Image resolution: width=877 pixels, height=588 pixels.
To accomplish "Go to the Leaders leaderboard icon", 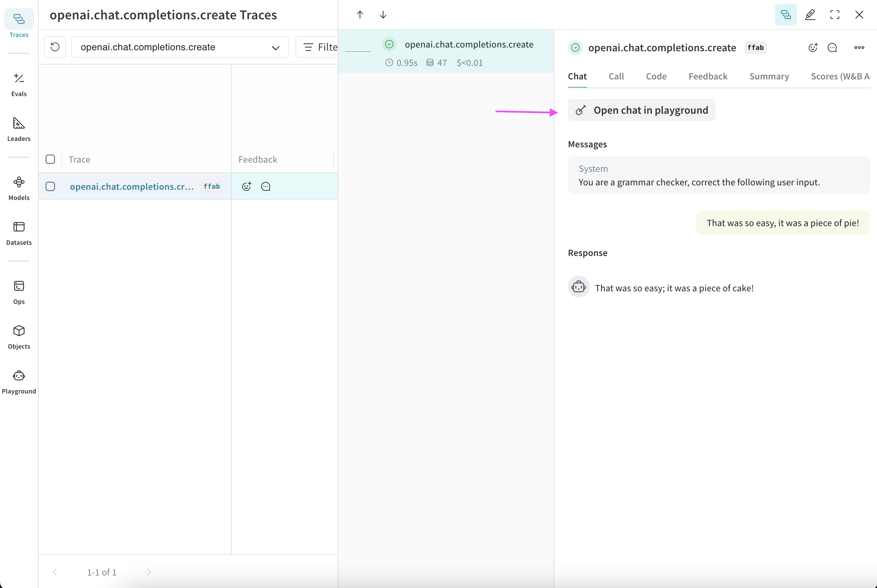I will (x=19, y=129).
